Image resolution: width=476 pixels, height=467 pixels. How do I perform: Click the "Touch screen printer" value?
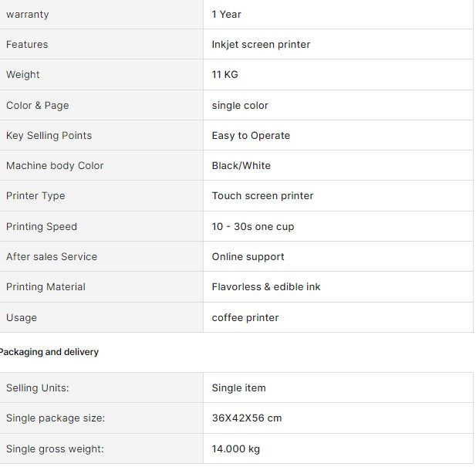[x=262, y=195]
